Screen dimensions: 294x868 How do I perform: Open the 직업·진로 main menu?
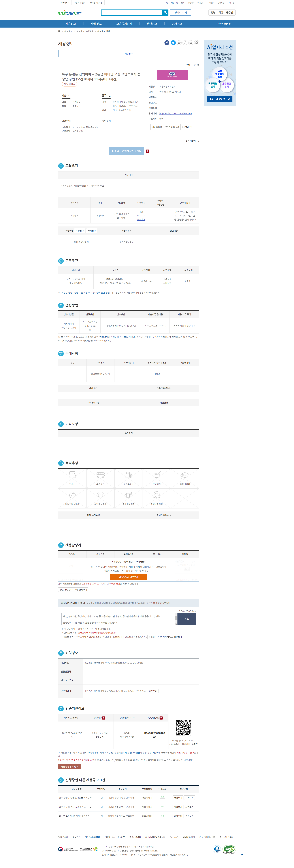(96, 24)
